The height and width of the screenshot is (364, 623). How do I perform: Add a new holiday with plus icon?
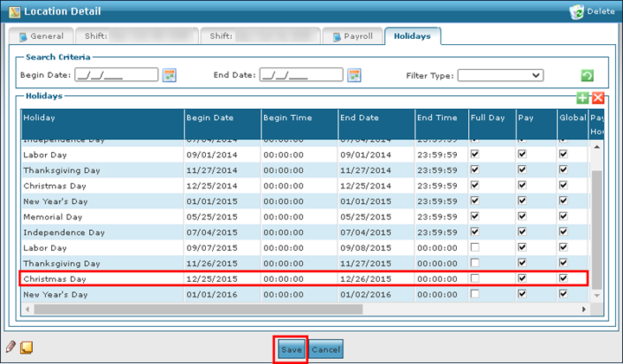(x=583, y=99)
